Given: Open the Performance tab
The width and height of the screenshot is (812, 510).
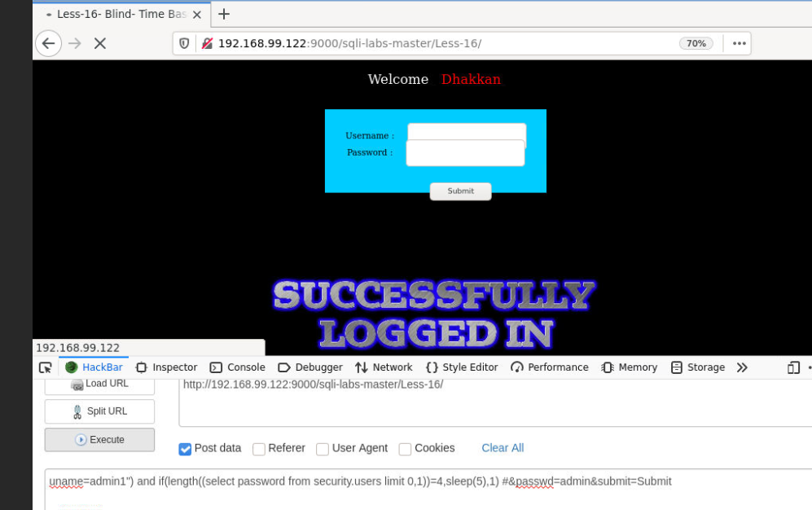Looking at the screenshot, I should pos(550,367).
